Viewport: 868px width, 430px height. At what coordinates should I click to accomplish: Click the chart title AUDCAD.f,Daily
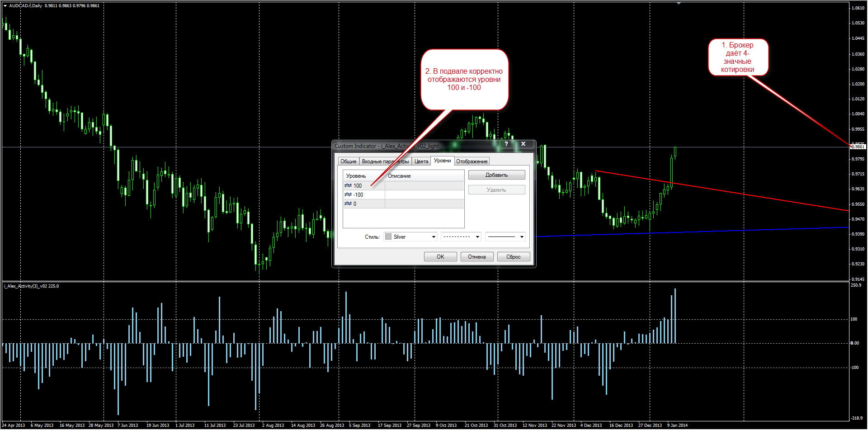[x=25, y=6]
